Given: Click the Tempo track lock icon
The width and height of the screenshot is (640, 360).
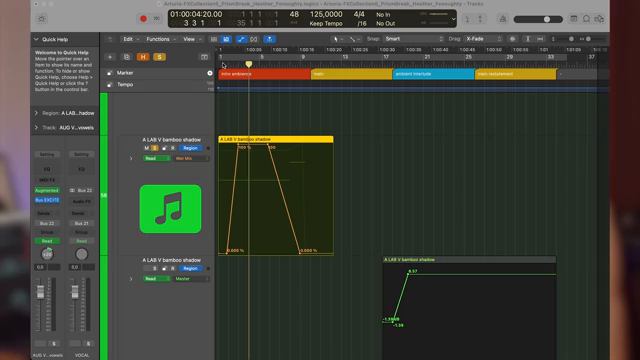Looking at the screenshot, I should pos(109,85).
